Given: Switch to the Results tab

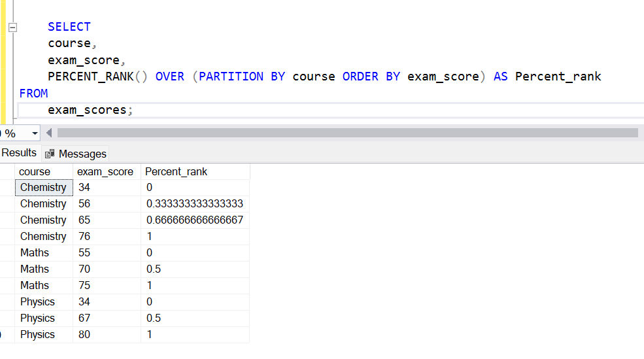Looking at the screenshot, I should tap(19, 153).
